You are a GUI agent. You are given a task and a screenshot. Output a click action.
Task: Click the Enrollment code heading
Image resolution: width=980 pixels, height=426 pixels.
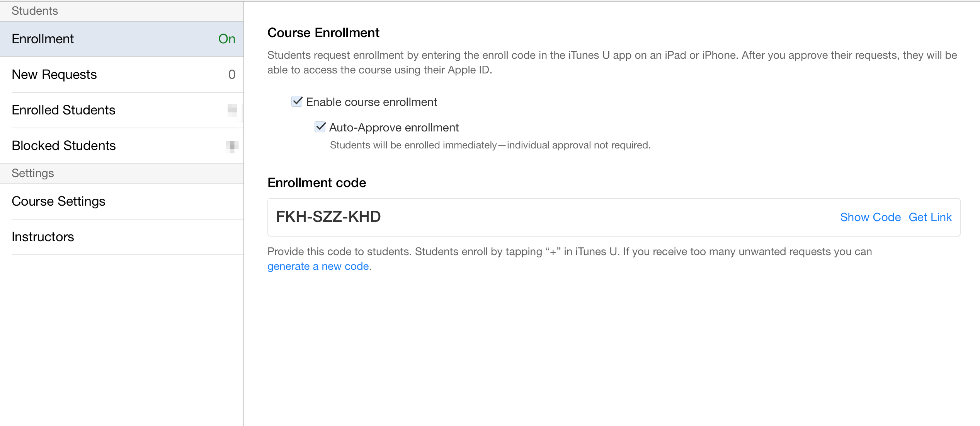pyautogui.click(x=316, y=183)
